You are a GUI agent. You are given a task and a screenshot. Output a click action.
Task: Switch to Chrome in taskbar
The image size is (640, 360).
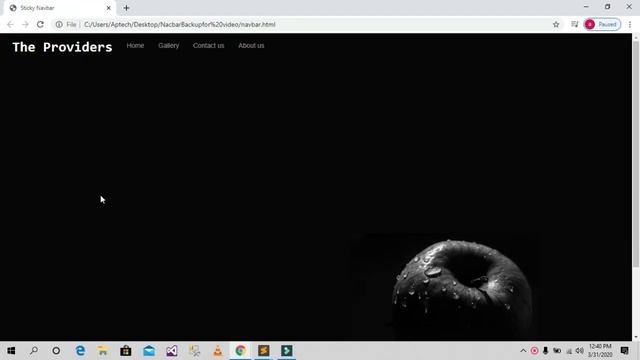[x=240, y=351]
